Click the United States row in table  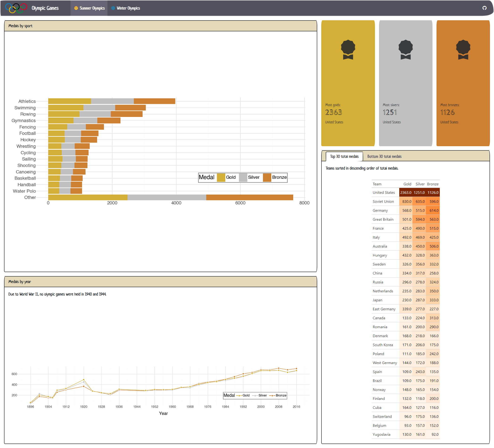pyautogui.click(x=383, y=192)
